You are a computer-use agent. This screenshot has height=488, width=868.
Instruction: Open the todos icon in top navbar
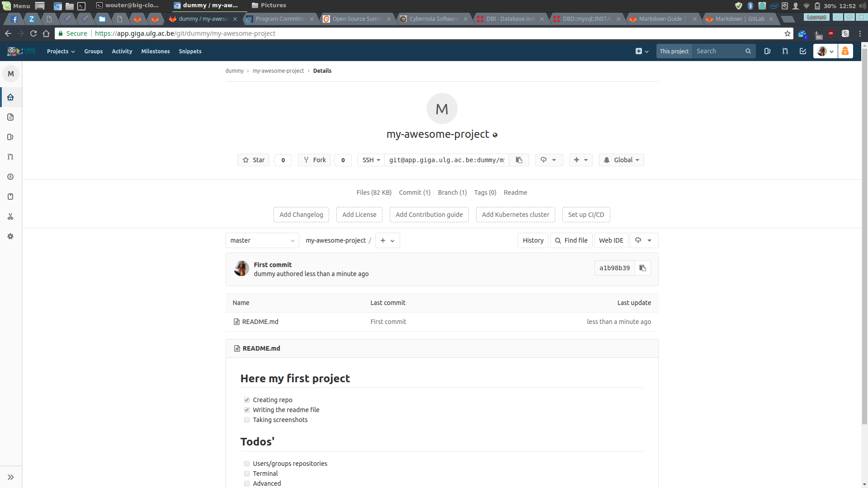click(x=803, y=51)
